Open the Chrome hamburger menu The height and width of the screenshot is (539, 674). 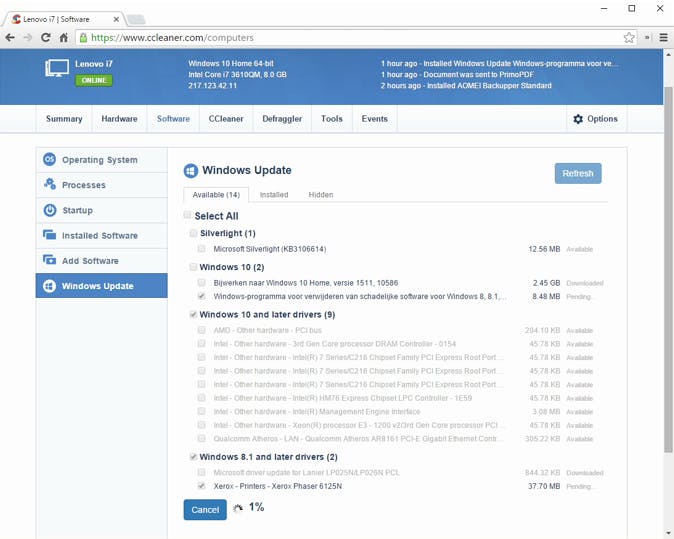tap(663, 38)
